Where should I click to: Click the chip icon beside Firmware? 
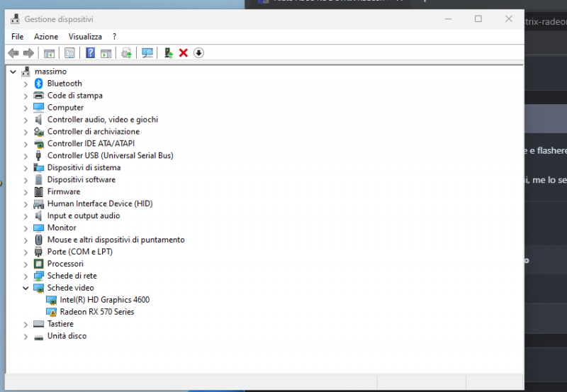(x=39, y=191)
